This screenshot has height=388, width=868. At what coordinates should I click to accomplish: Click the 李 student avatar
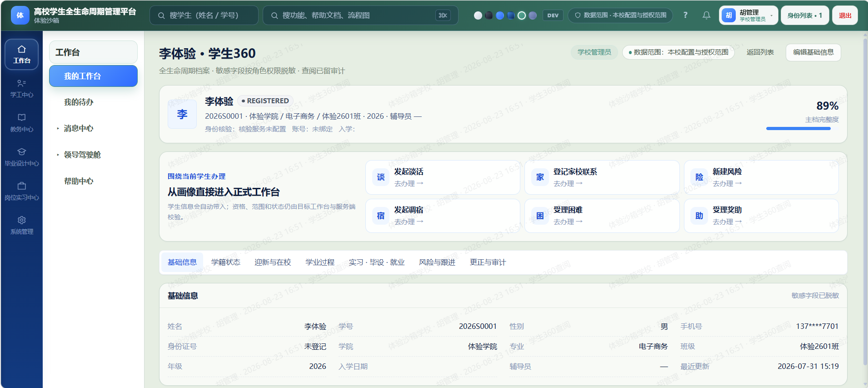point(182,114)
